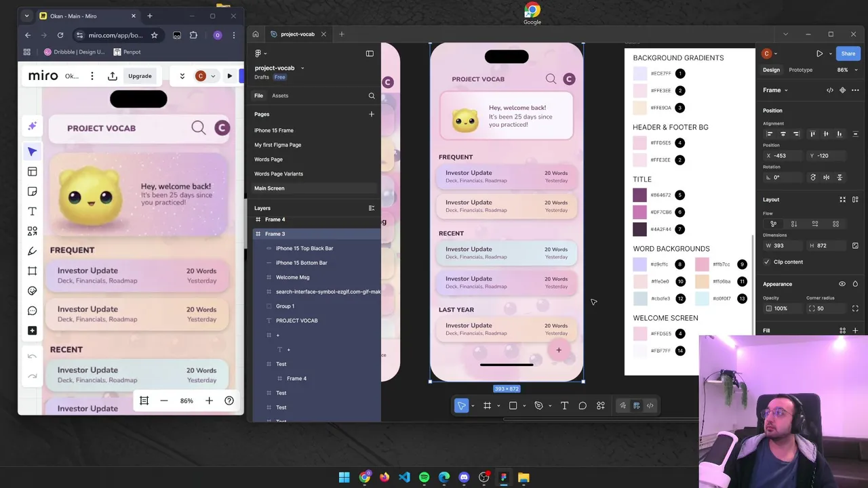This screenshot has width=868, height=488.
Task: Expand project-vocab file name dropdown
Action: (x=302, y=68)
